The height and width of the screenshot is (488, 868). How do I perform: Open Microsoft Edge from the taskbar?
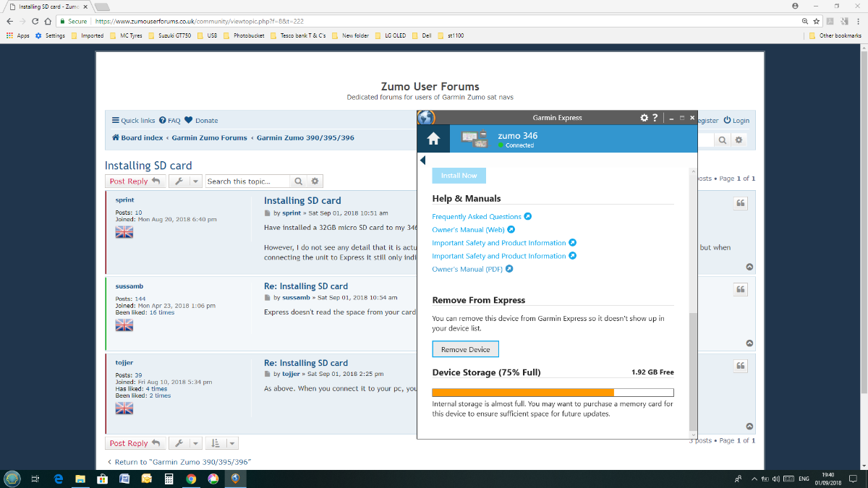click(59, 479)
